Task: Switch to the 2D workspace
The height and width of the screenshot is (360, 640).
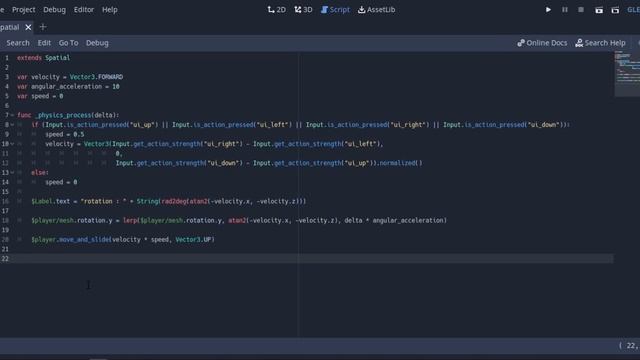Action: 276,9
